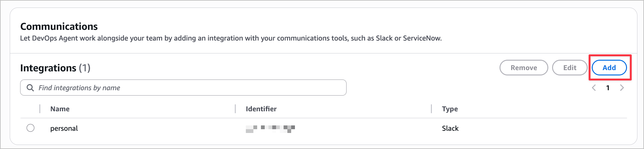Click the divider left of Name column
This screenshot has width=644, height=149.
pos(40,109)
